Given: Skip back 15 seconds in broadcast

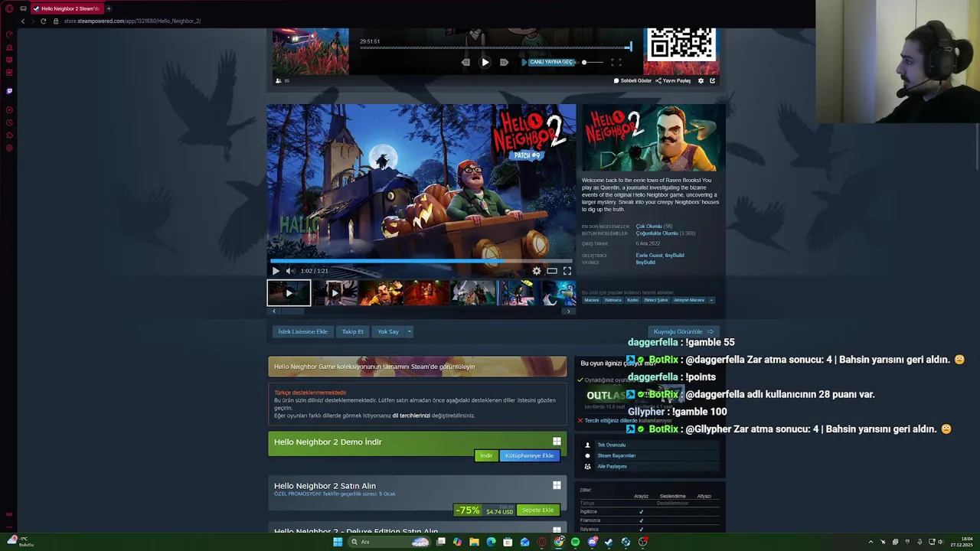Looking at the screenshot, I should tap(465, 62).
